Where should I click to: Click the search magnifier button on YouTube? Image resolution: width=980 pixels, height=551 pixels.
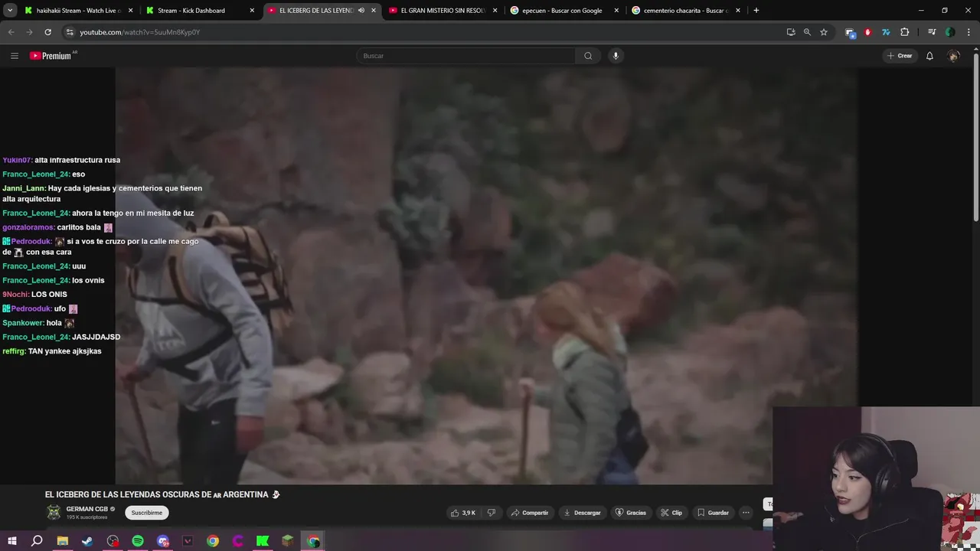point(588,56)
